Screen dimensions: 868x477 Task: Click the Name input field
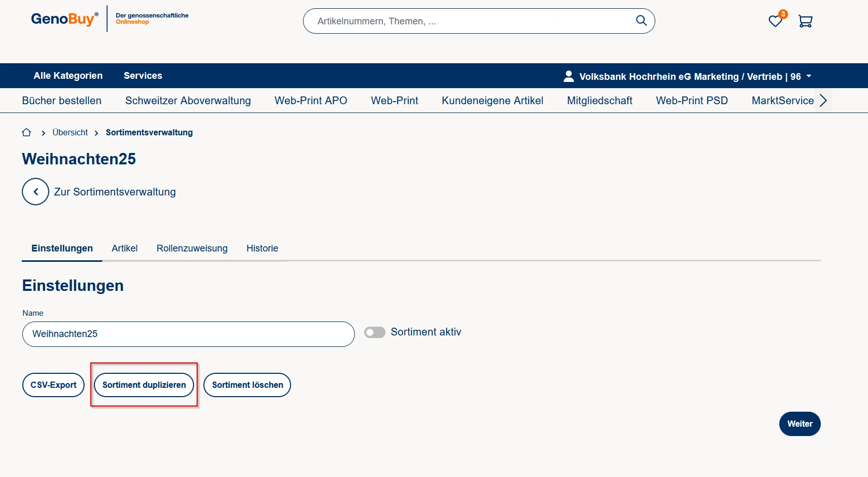tap(188, 334)
